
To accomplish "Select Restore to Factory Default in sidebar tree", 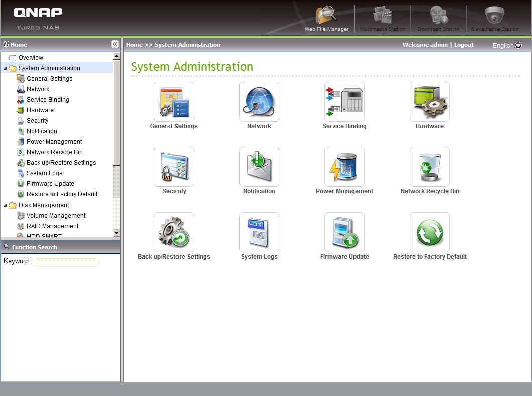I will point(62,194).
